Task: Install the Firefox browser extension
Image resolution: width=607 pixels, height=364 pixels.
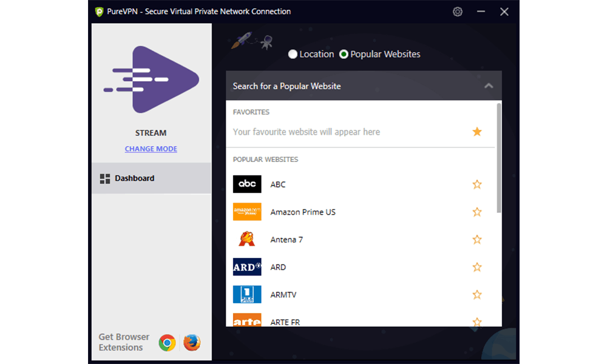Action: pos(192,343)
